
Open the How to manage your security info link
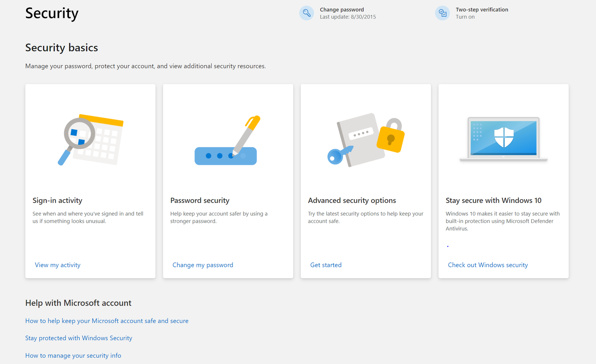73,355
